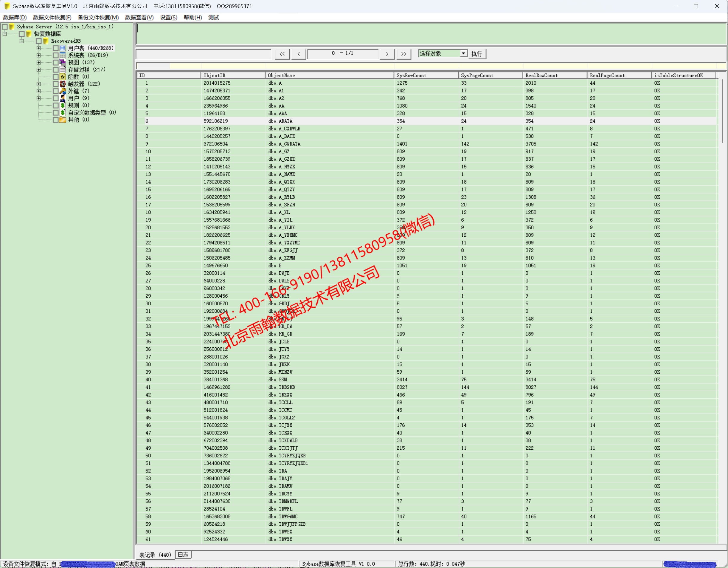Click the 用户表 table icon in tree

[63, 48]
